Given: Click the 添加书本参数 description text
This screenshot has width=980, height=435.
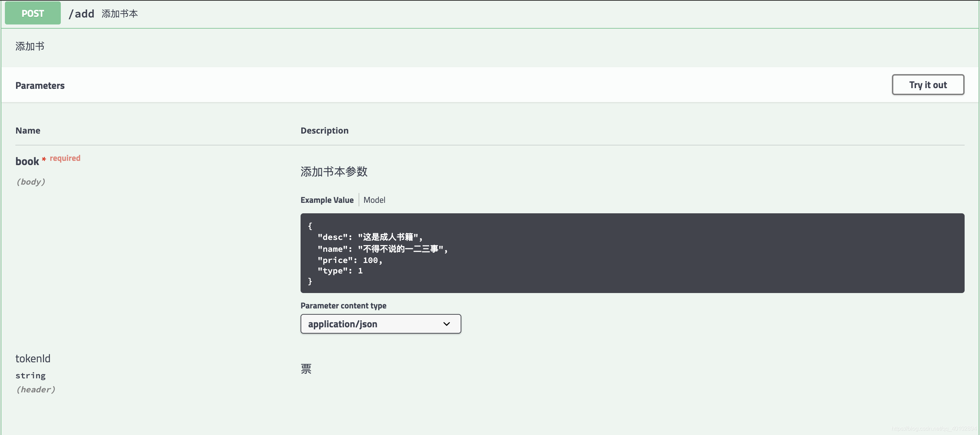Looking at the screenshot, I should pos(334,172).
